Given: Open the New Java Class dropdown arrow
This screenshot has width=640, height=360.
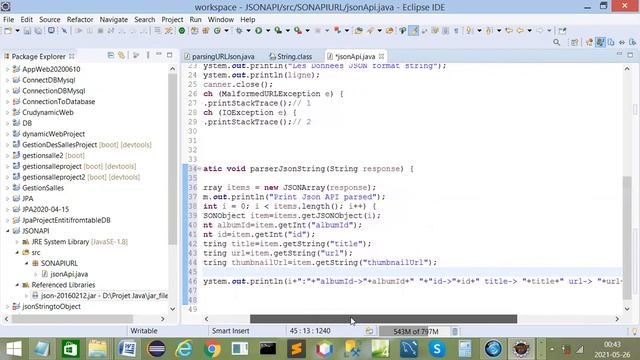Looking at the screenshot, I should pos(227,31).
